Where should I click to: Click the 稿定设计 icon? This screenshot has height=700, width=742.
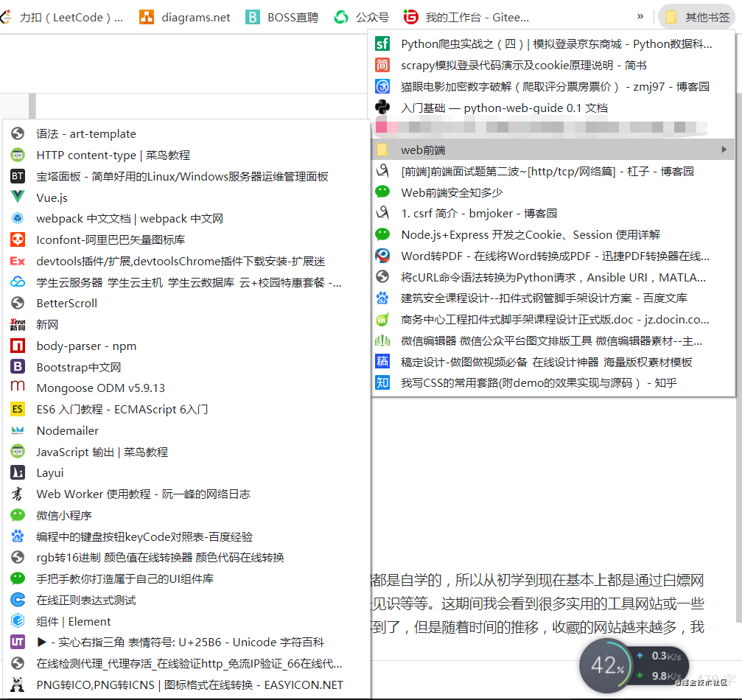coord(382,362)
